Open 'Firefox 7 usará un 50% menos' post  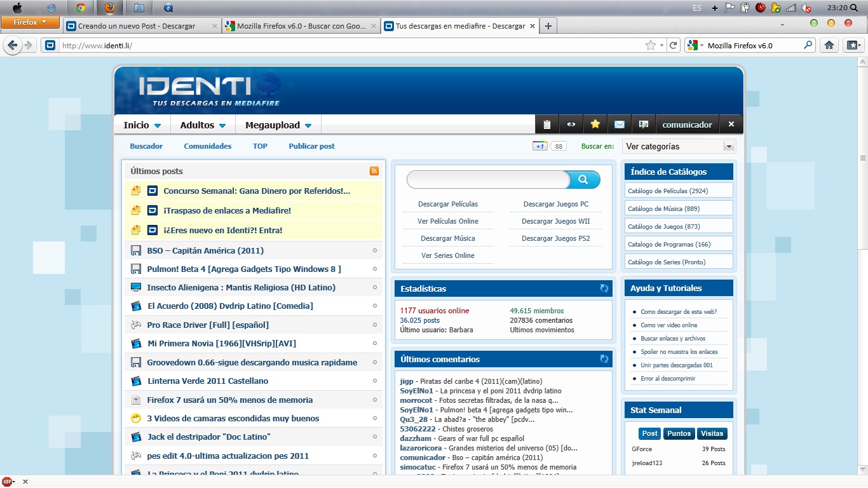[x=230, y=400]
